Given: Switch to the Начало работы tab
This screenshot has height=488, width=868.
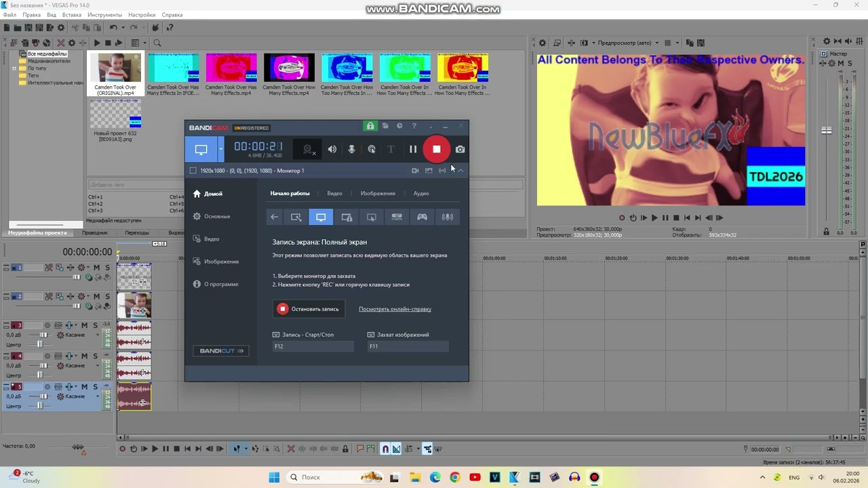Looking at the screenshot, I should 290,193.
